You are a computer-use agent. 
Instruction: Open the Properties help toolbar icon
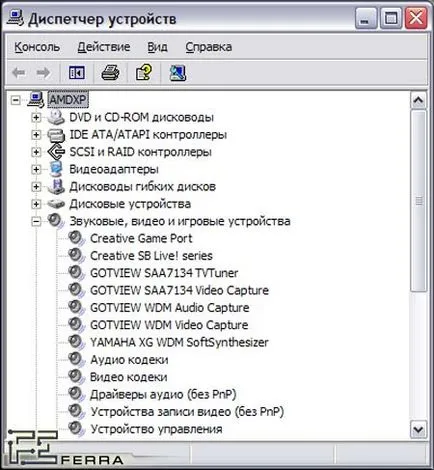pyautogui.click(x=144, y=72)
